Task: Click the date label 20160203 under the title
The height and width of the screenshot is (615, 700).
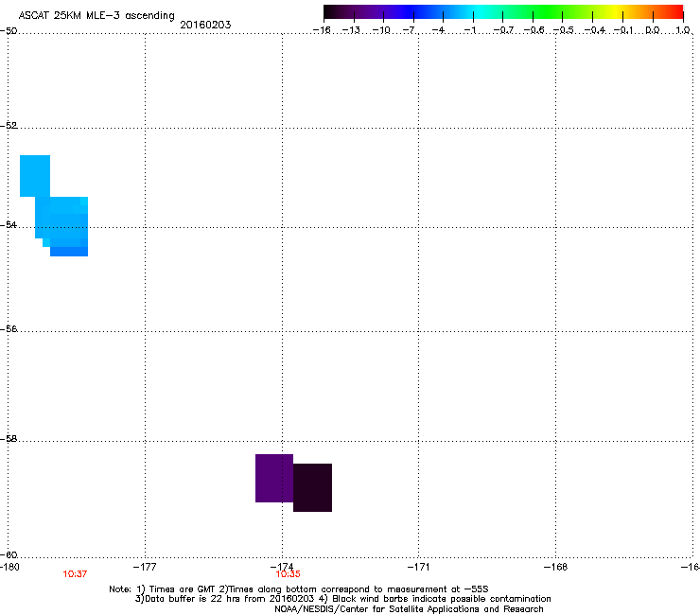Action: coord(205,25)
